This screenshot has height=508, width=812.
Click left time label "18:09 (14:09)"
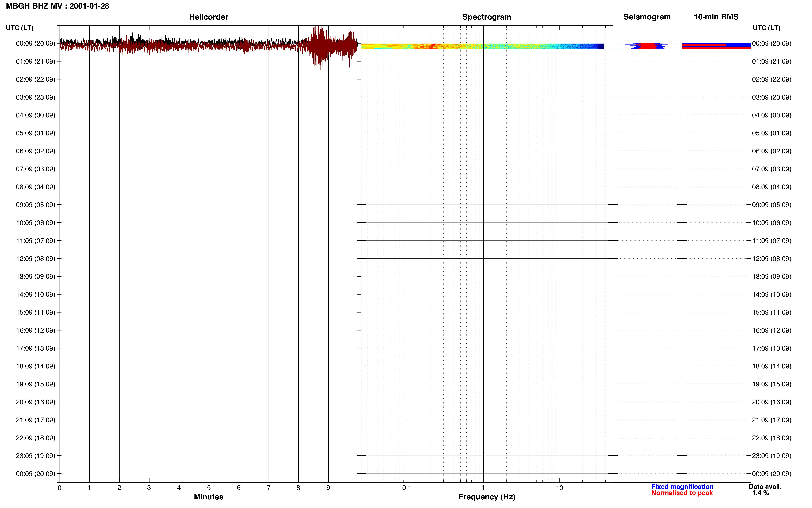[x=35, y=366]
